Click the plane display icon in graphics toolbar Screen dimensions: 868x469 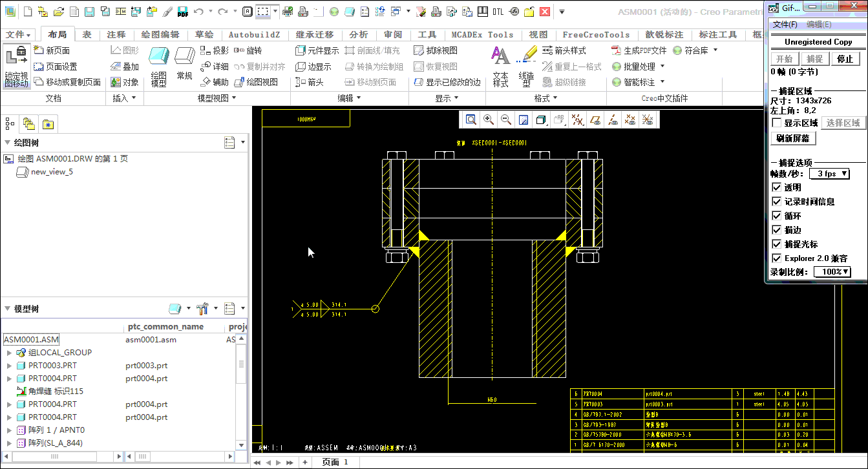[x=595, y=120]
